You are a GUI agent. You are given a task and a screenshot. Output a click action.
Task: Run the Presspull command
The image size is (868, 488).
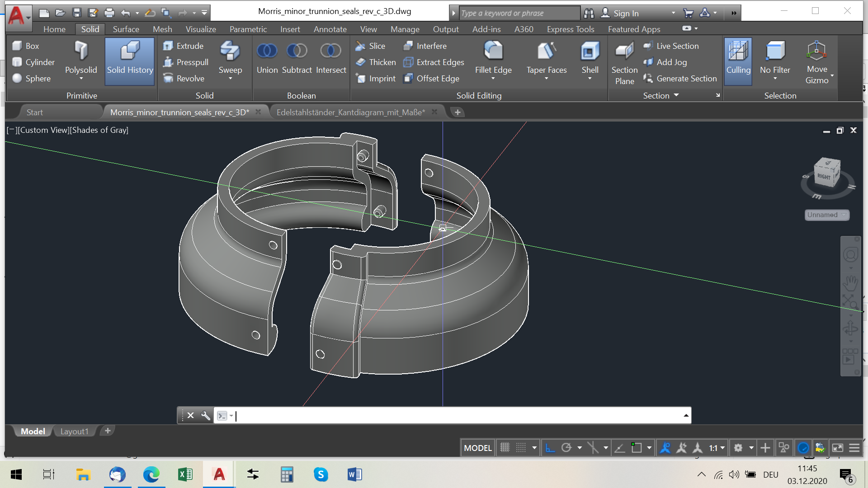[186, 62]
